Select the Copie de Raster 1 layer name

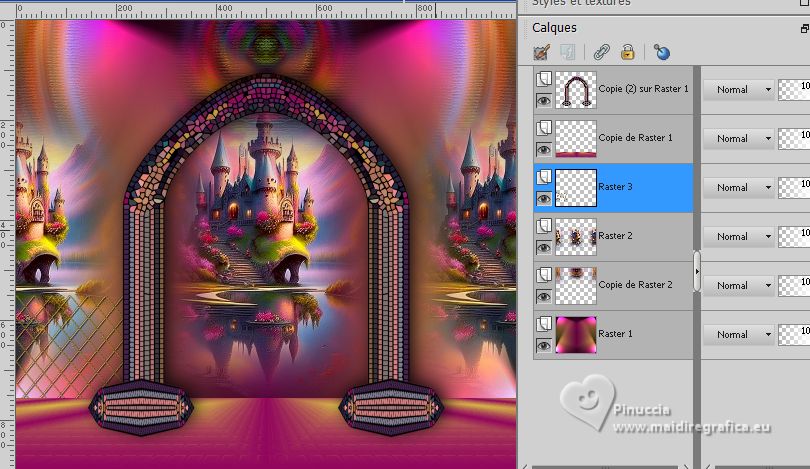click(x=635, y=138)
